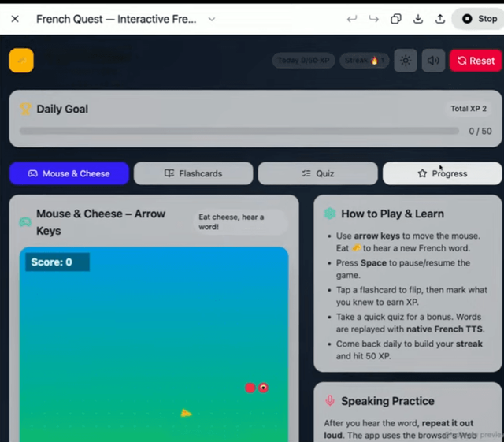Close the preview with the X icon
This screenshot has height=442, width=504.
[15, 19]
